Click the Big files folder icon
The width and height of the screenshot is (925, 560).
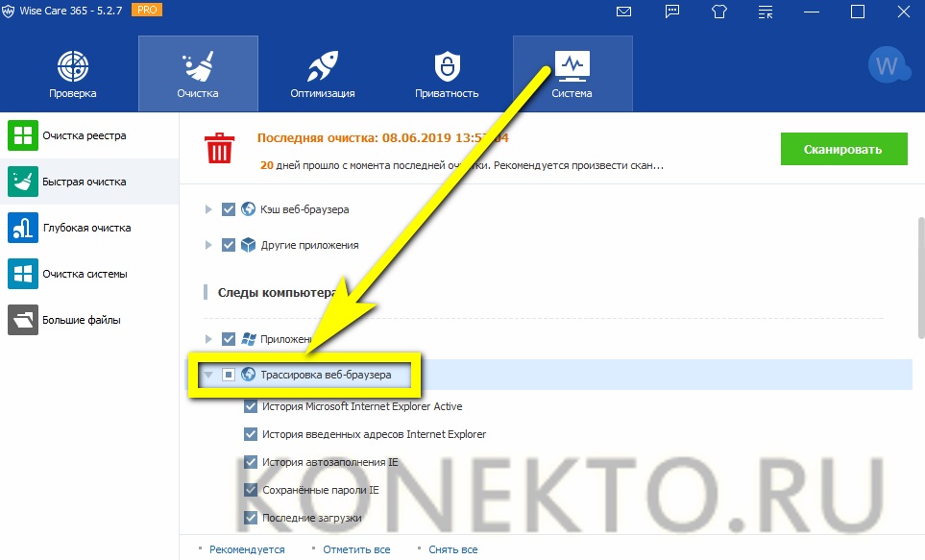coord(23,320)
